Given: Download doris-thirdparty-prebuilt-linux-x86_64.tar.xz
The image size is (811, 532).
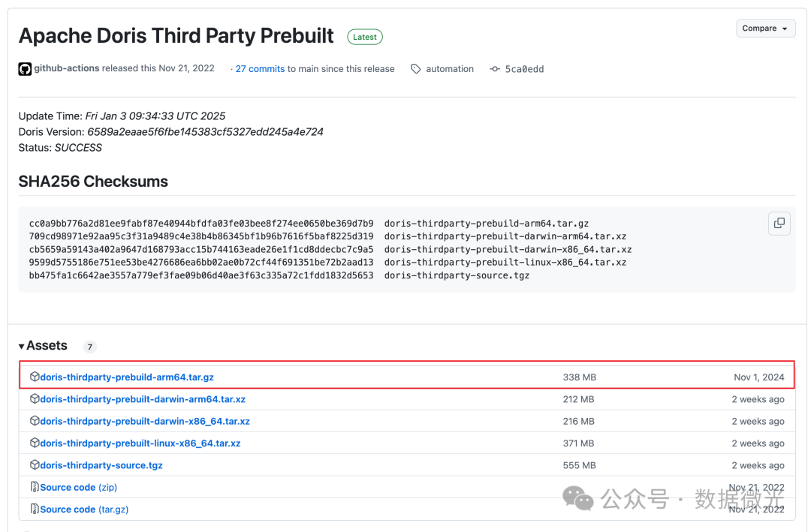Looking at the screenshot, I should (140, 443).
